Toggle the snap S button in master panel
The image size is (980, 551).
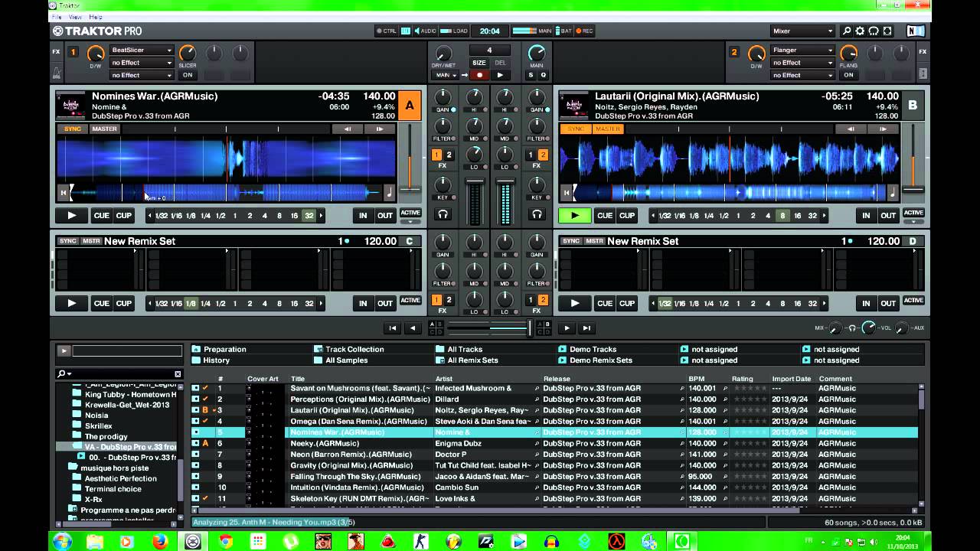point(531,75)
